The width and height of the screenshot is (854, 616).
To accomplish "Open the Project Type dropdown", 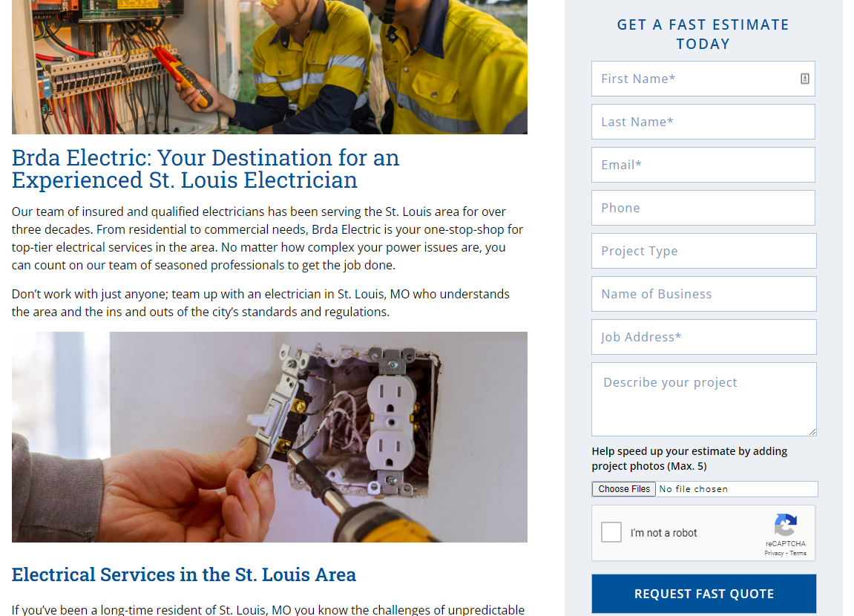I will click(703, 251).
